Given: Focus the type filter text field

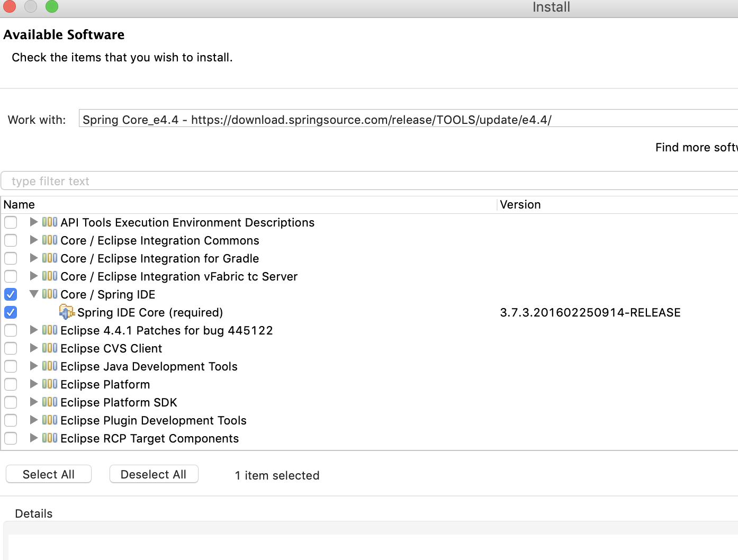Looking at the screenshot, I should [370, 181].
